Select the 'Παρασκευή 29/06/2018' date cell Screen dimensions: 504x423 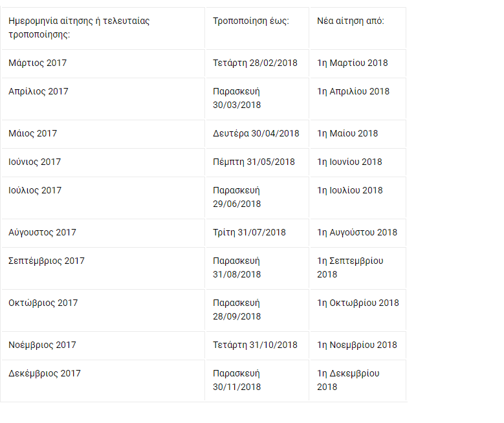[x=237, y=197]
